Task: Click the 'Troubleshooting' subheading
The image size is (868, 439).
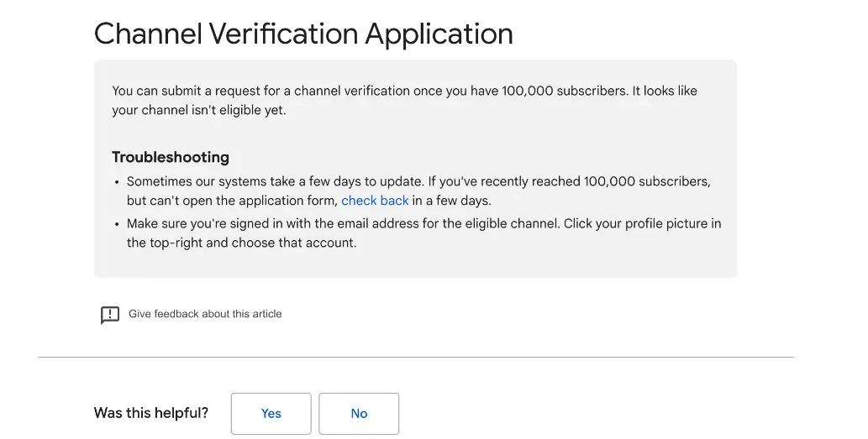Action: coord(171,157)
